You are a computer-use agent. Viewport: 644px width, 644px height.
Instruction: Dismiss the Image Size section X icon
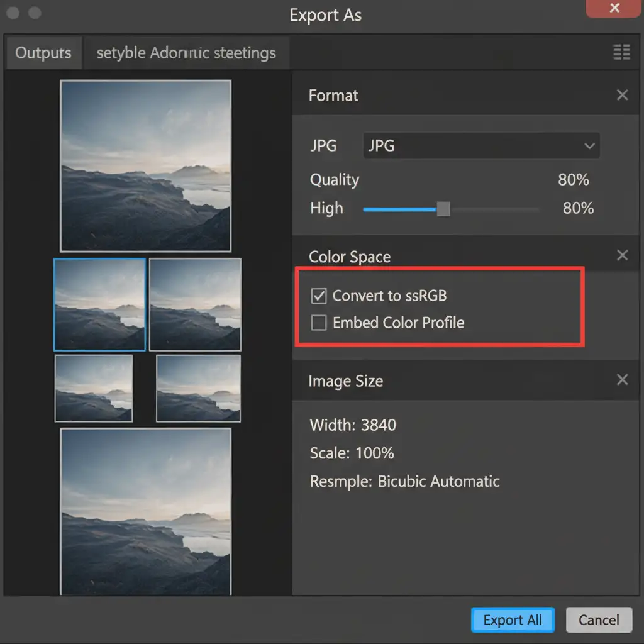[622, 380]
